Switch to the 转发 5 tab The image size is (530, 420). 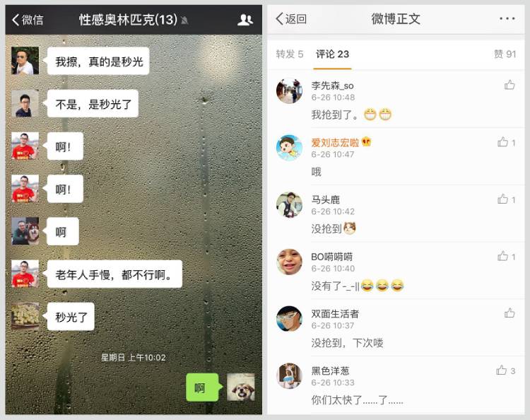(289, 54)
